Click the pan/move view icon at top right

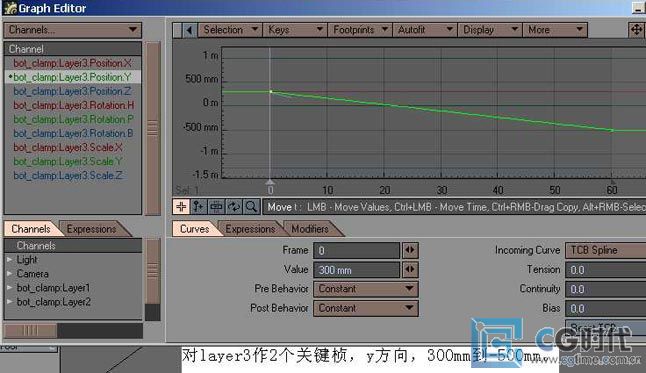click(637, 30)
